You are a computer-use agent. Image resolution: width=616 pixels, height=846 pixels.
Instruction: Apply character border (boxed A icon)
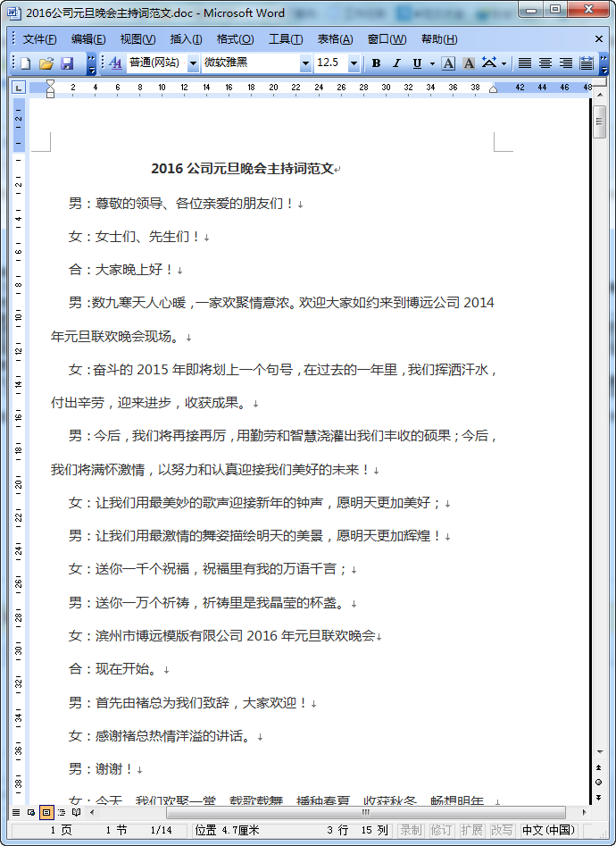pyautogui.click(x=448, y=63)
